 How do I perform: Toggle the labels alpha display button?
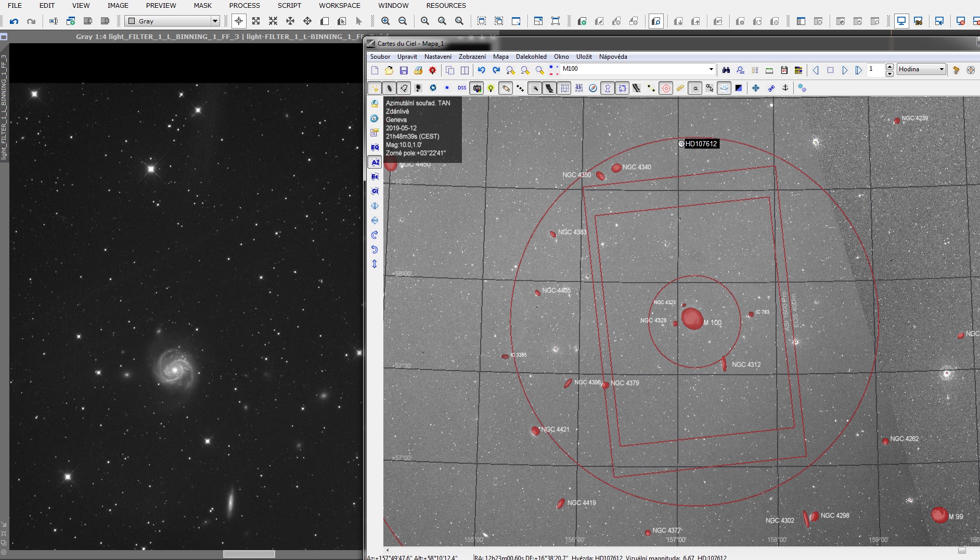695,88
